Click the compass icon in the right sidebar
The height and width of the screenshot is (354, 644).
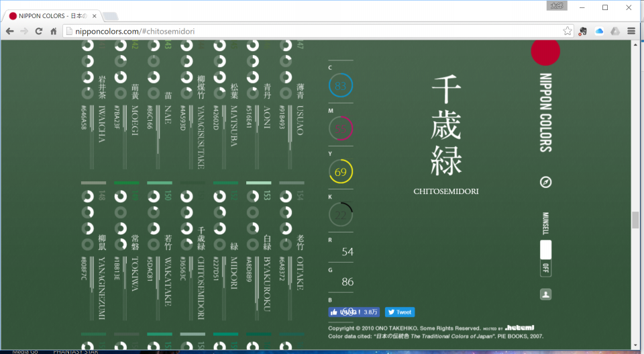tap(545, 182)
